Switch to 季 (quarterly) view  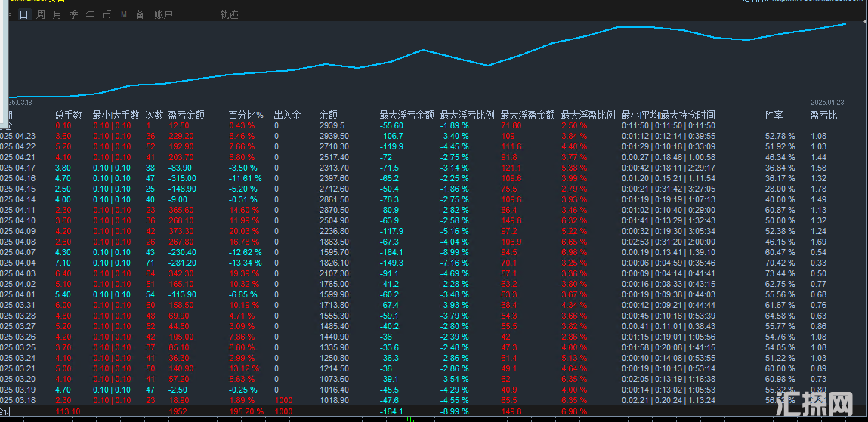tap(73, 14)
